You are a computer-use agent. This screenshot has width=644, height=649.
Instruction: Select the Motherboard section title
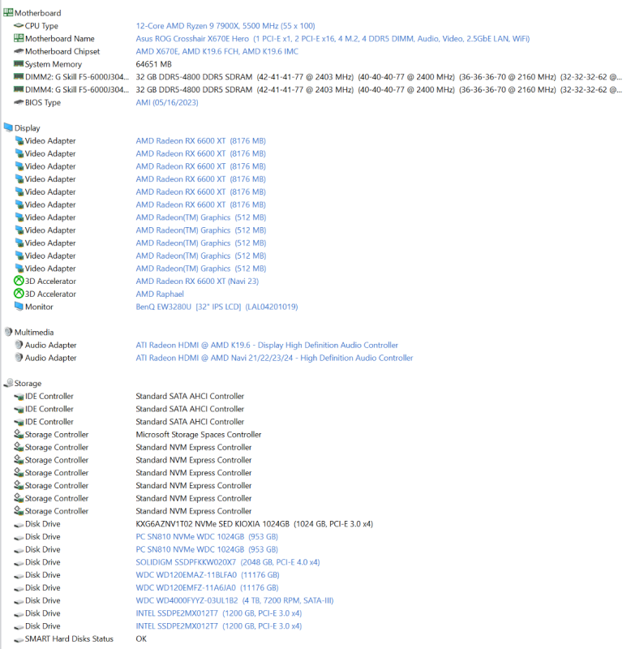coord(37,13)
